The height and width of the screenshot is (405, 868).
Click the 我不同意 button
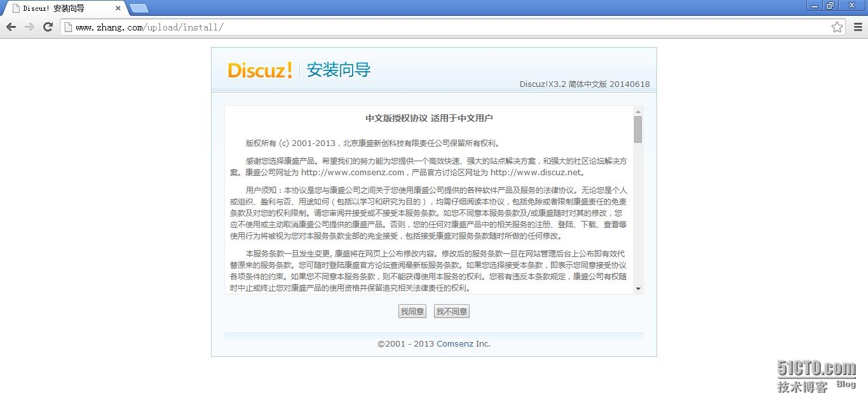pos(452,311)
